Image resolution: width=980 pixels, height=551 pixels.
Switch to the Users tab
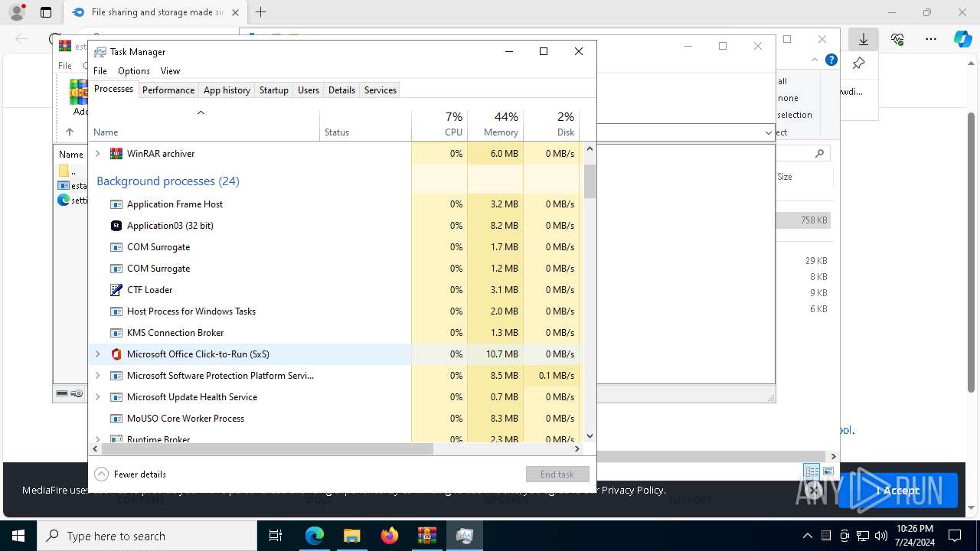(309, 90)
